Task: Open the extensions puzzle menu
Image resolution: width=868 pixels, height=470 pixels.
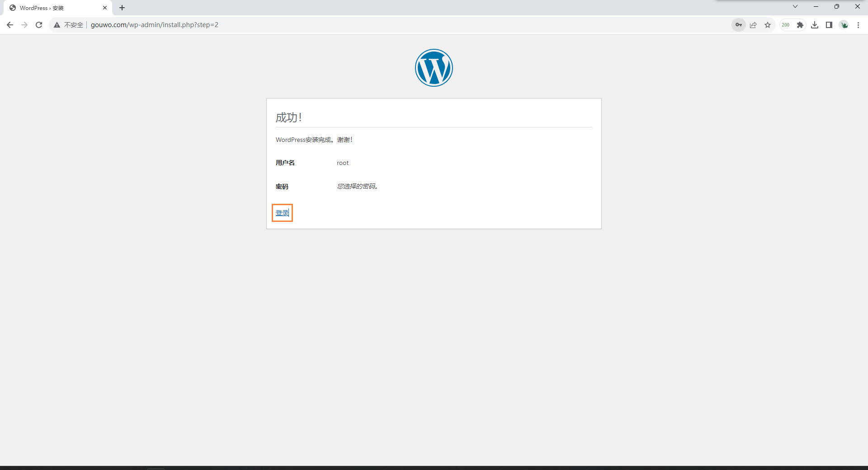Action: pos(800,25)
